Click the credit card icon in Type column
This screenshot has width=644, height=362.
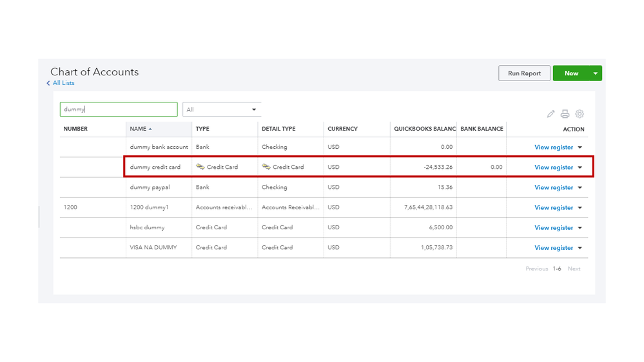point(200,167)
